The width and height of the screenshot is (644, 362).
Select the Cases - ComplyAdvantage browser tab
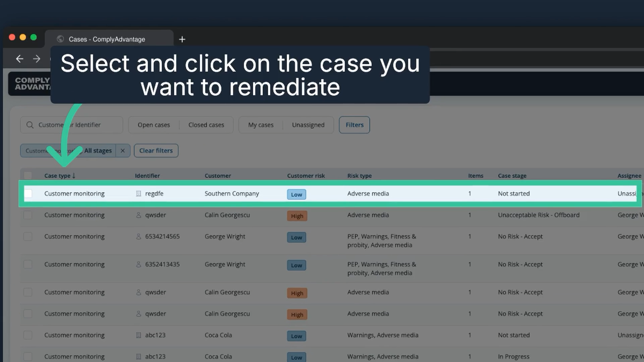click(109, 39)
